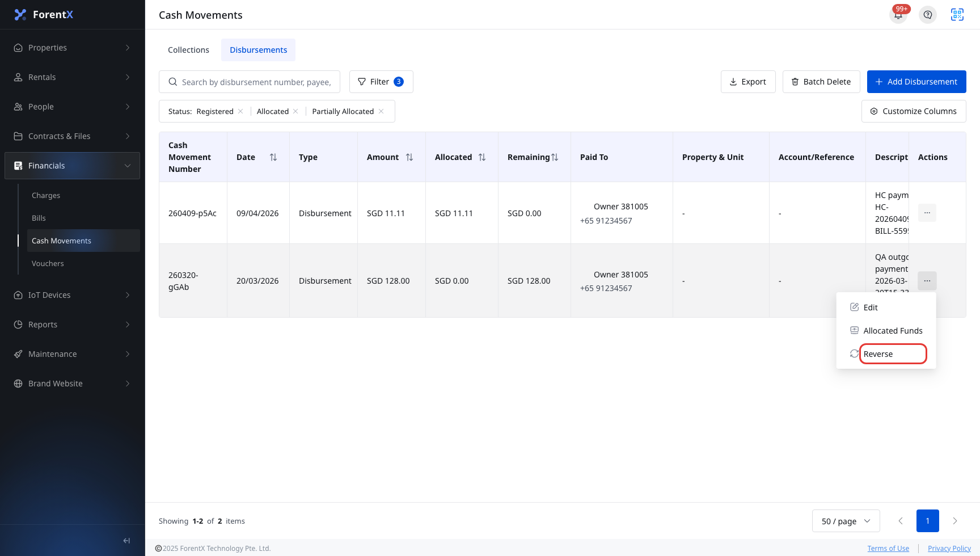Click the Batch Delete button
980x556 pixels.
coord(821,82)
